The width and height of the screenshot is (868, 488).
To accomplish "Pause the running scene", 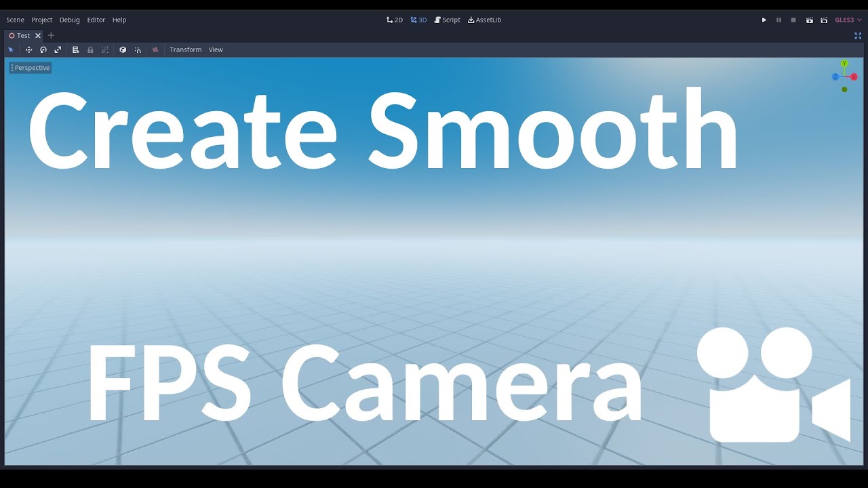I will (778, 20).
